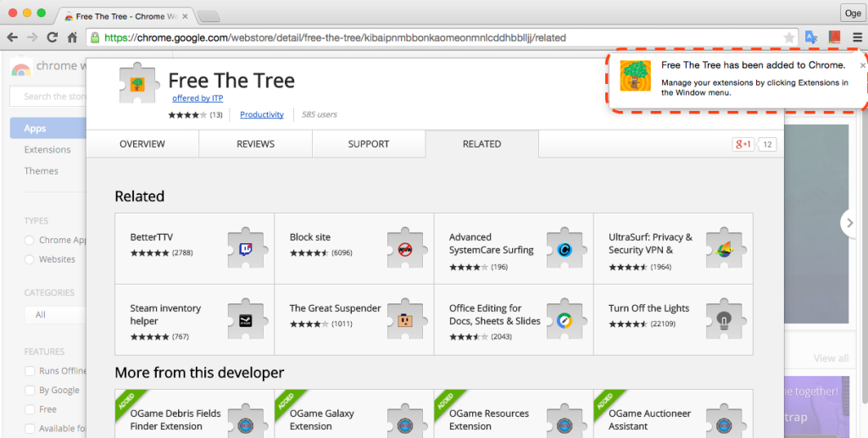Open the offered by ITP link
The height and width of the screenshot is (438, 868).
198,98
